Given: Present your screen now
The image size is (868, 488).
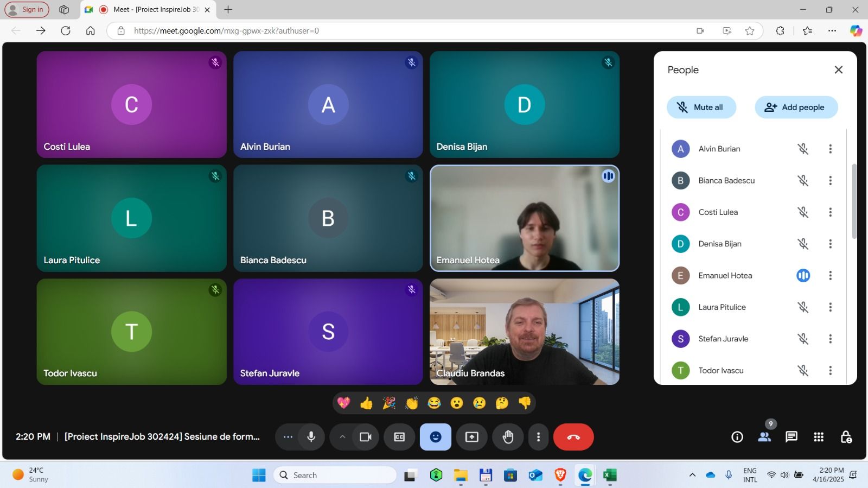Looking at the screenshot, I should pyautogui.click(x=472, y=437).
